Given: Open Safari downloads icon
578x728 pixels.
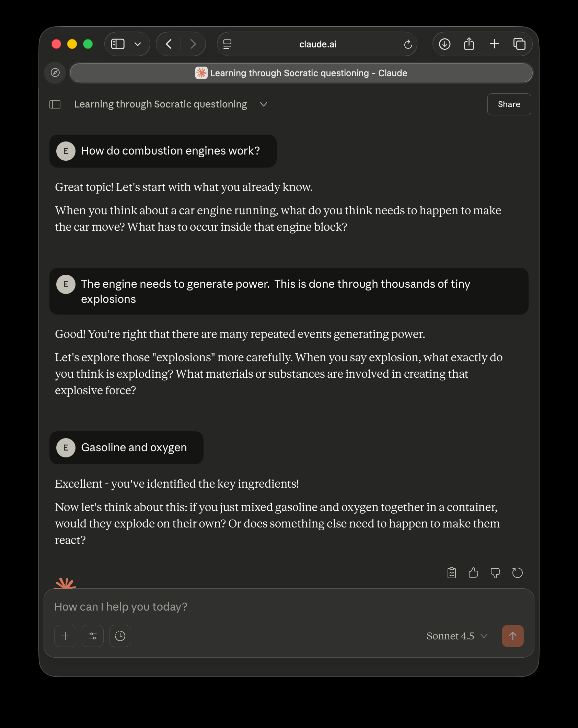Looking at the screenshot, I should pos(445,44).
